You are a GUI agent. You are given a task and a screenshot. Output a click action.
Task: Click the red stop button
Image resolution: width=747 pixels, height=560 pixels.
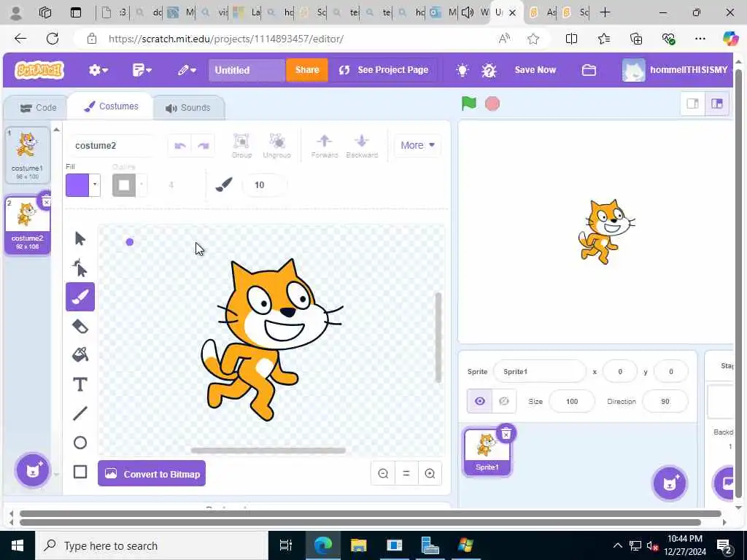[492, 104]
